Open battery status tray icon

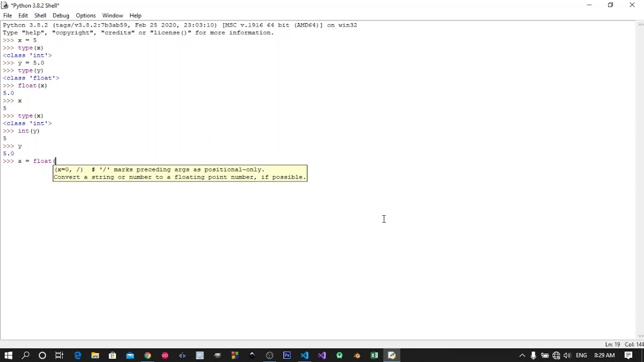point(545,355)
